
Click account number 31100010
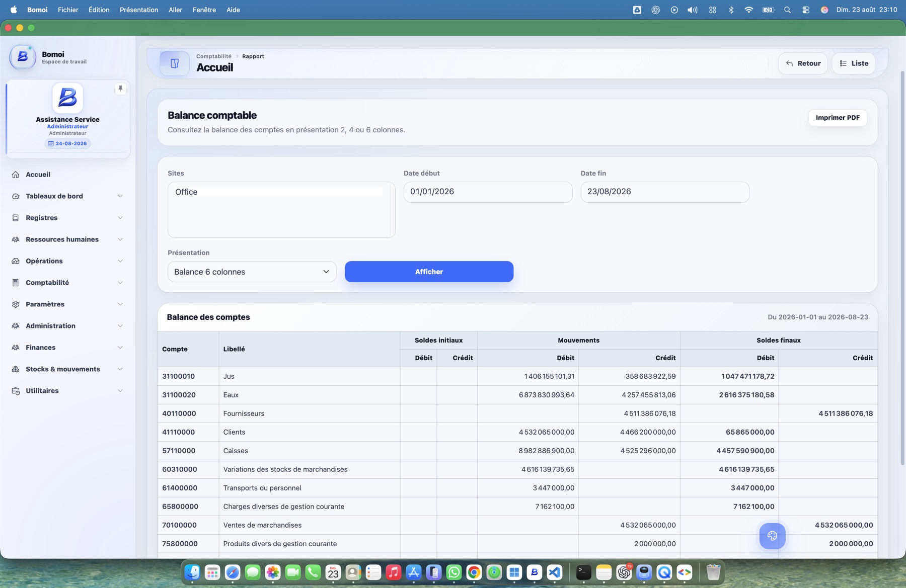click(x=178, y=376)
